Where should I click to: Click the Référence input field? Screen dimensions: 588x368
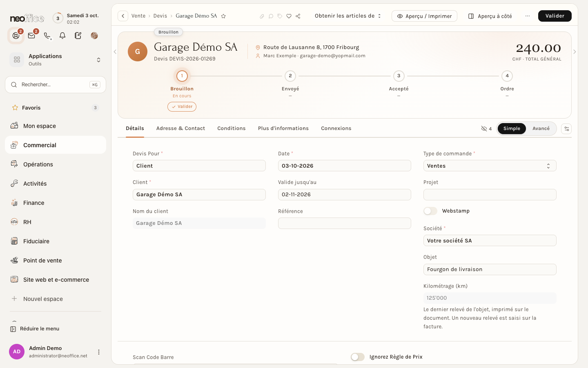pos(345,223)
